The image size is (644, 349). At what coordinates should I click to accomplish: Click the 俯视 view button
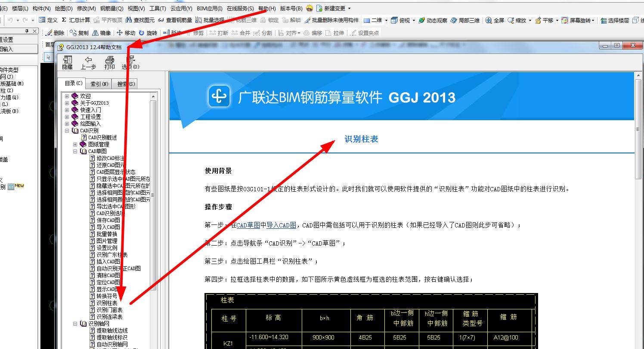(x=400, y=20)
